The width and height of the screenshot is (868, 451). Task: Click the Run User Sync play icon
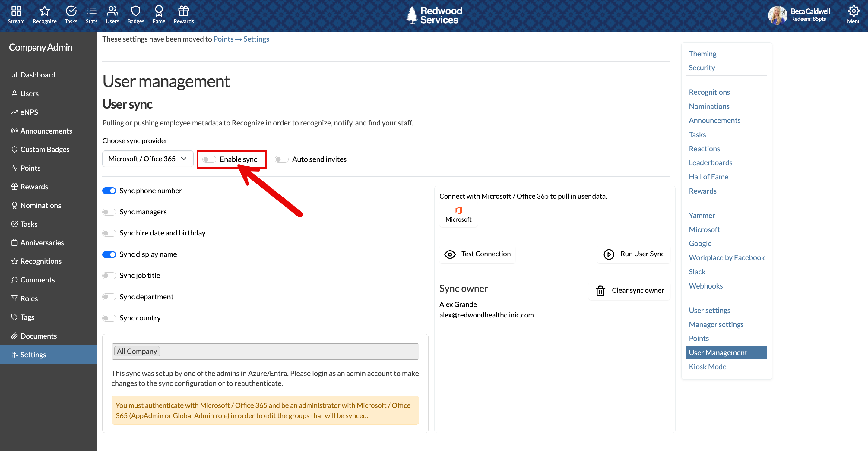[609, 254]
